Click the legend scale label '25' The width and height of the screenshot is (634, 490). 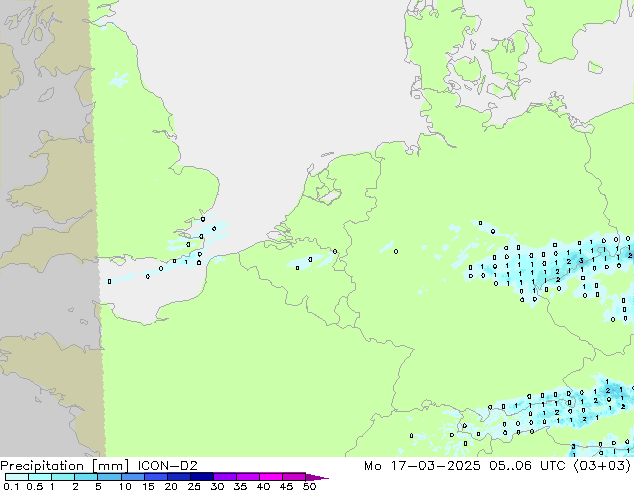(x=194, y=486)
